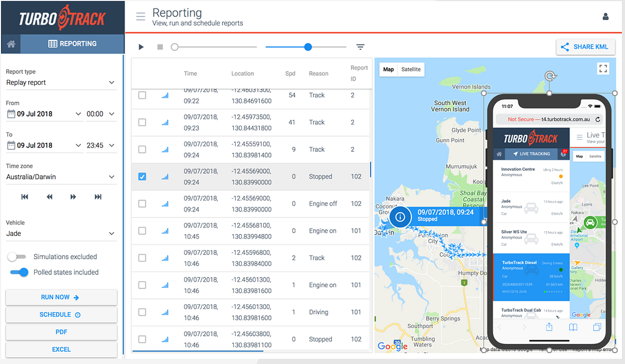
Task: Click the TurboTrack logo
Action: (x=62, y=18)
